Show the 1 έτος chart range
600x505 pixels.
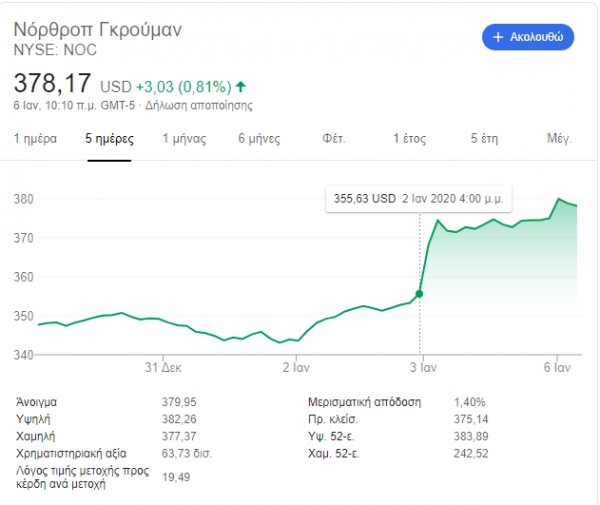pos(409,138)
